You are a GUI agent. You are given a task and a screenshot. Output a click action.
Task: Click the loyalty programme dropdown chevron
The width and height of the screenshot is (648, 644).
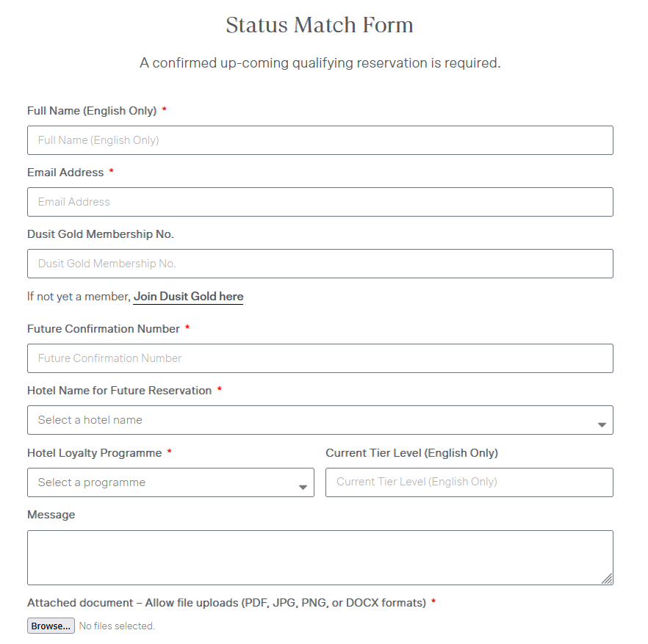[x=302, y=486]
